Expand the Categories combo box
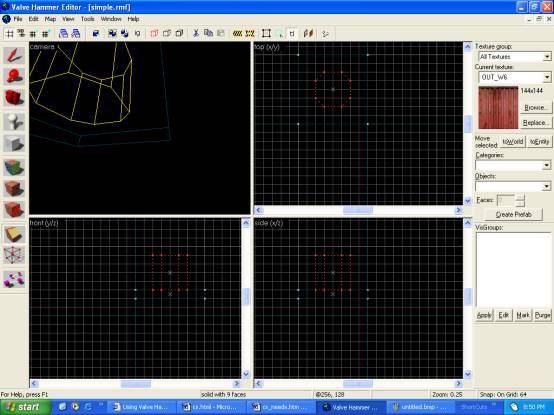This screenshot has height=415, width=554. [x=513, y=165]
